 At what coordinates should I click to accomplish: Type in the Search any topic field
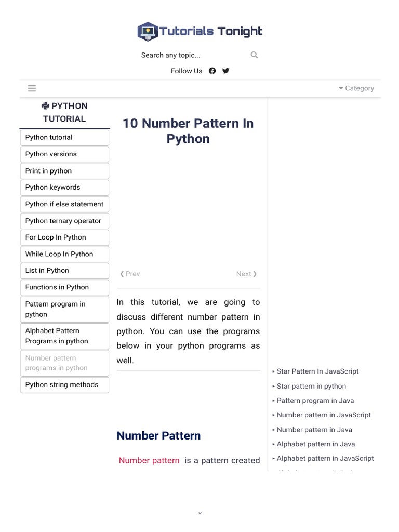pos(192,55)
